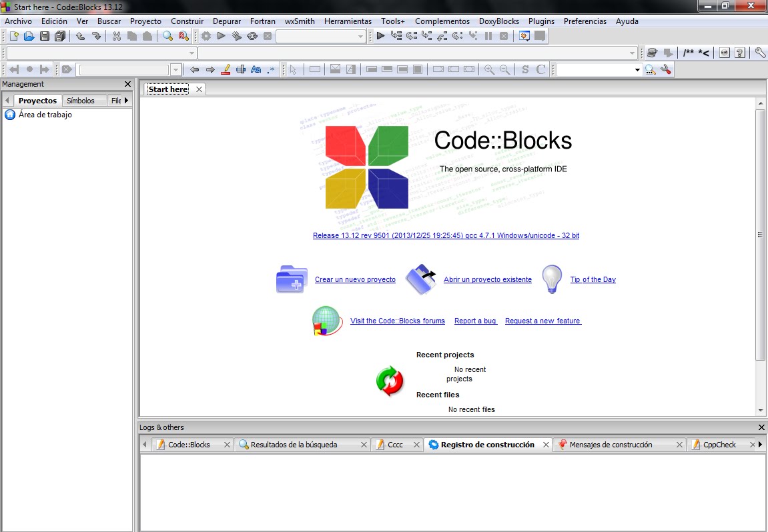Open the incremental search text dropdown
Viewport: 768px width, 532px height.
coord(175,70)
